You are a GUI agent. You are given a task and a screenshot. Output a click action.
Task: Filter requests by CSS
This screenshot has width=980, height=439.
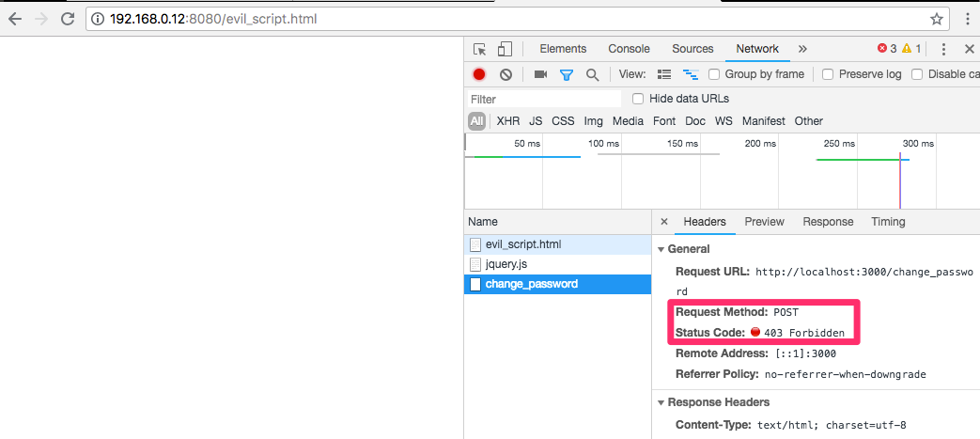coord(563,121)
